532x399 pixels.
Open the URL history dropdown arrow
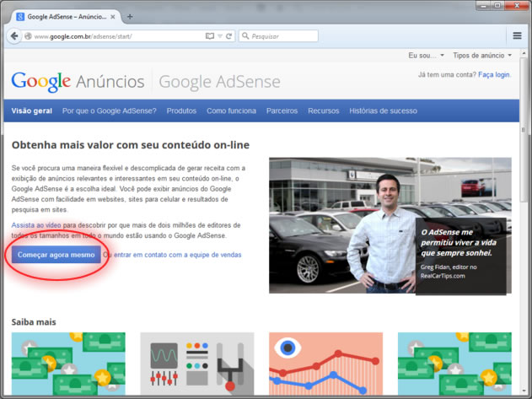220,36
